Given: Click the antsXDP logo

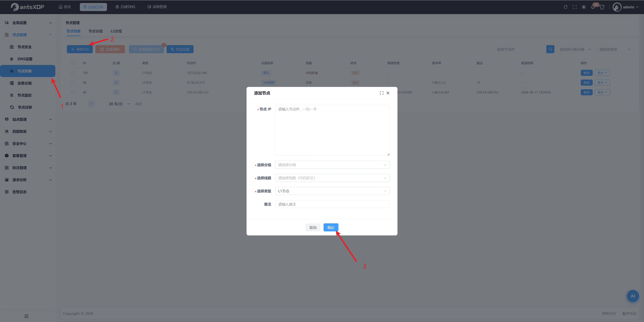Looking at the screenshot, I should [x=28, y=7].
